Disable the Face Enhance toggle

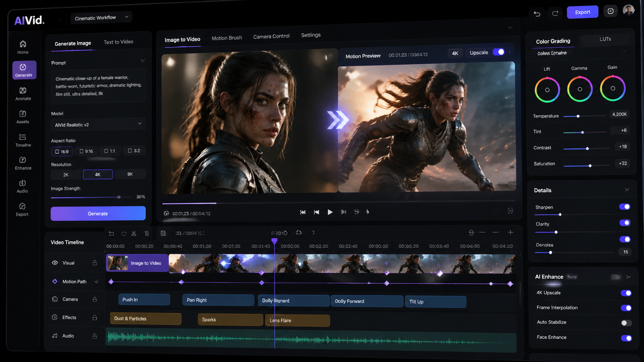pos(626,338)
